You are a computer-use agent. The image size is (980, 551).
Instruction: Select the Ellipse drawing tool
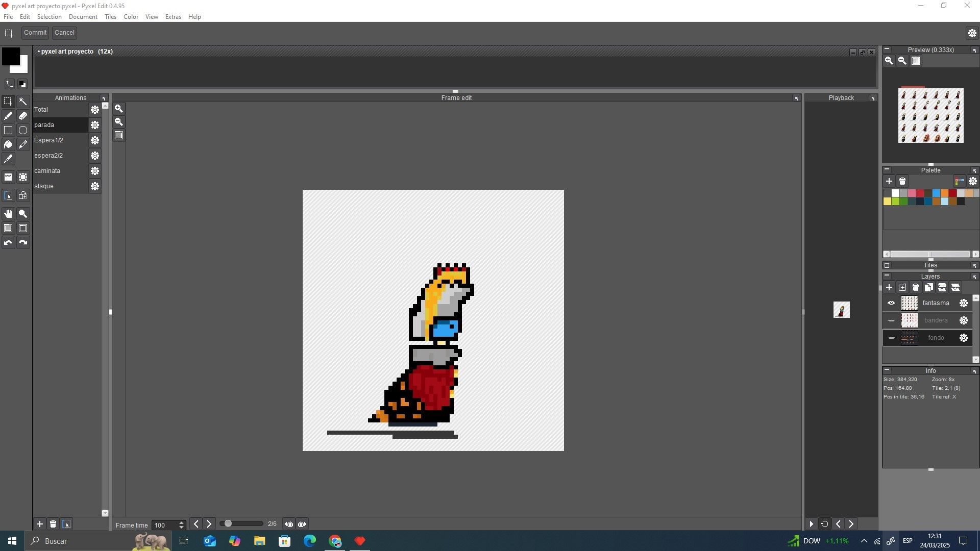23,131
